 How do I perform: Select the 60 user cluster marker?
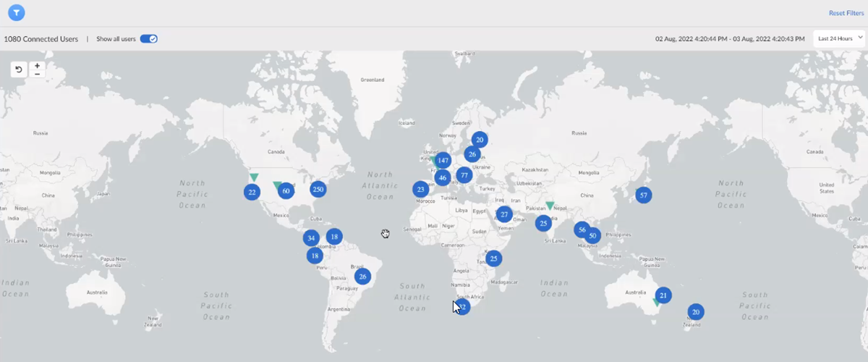tap(286, 190)
